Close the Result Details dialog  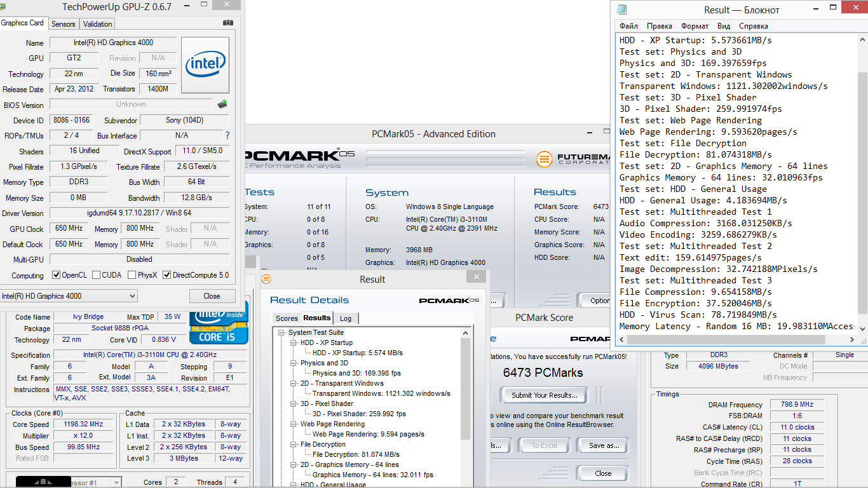tap(476, 276)
